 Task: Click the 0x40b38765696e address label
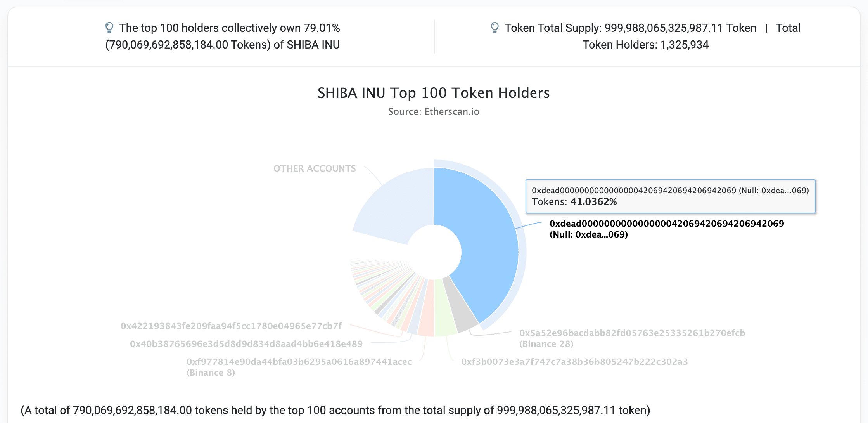click(x=246, y=344)
